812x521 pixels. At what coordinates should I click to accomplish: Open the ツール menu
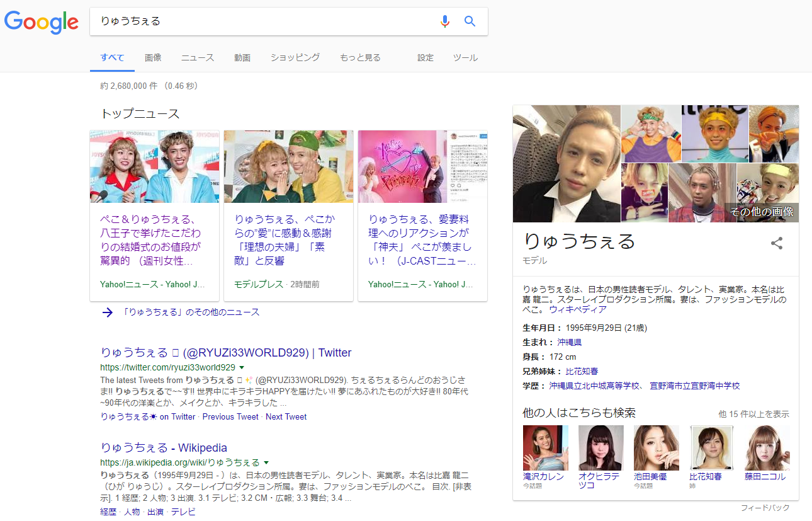465,57
